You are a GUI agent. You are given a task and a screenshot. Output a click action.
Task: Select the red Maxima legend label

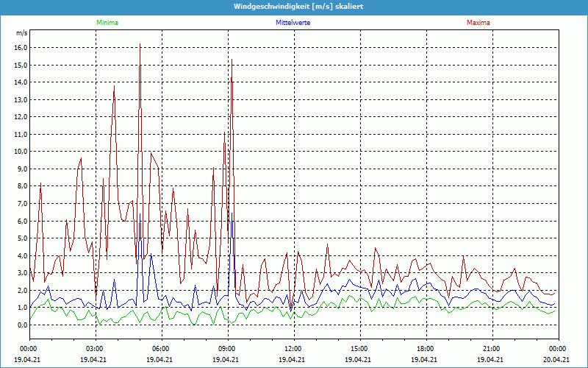point(478,23)
